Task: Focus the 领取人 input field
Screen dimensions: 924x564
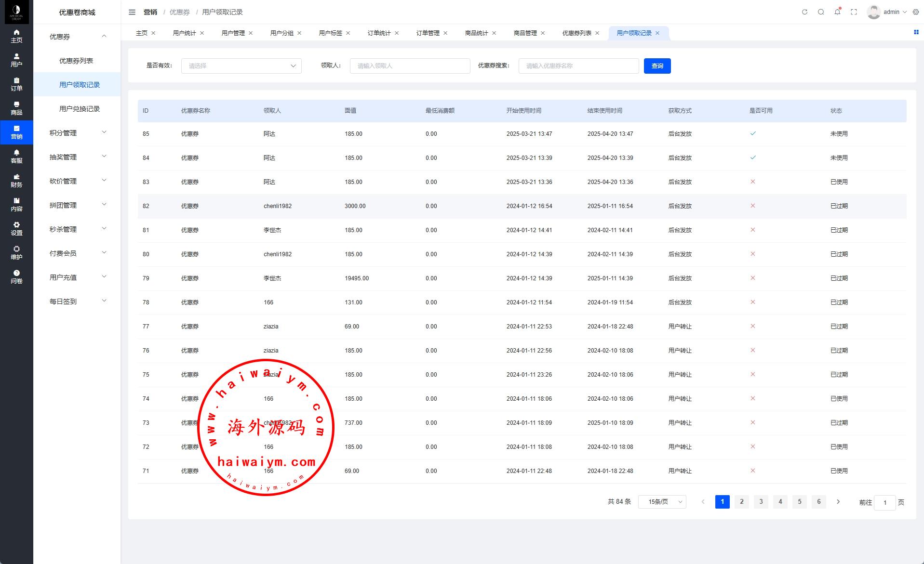Action: (x=410, y=66)
